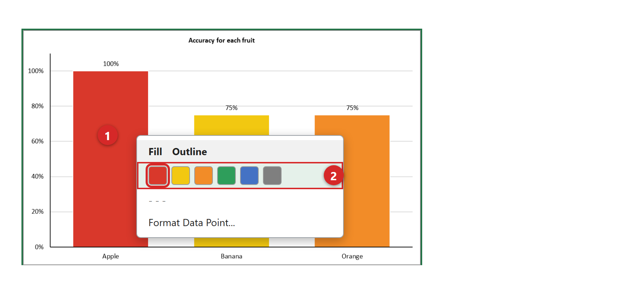This screenshot has height=301, width=644.
Task: Click the 80% vertical axis label
Action: 38,106
